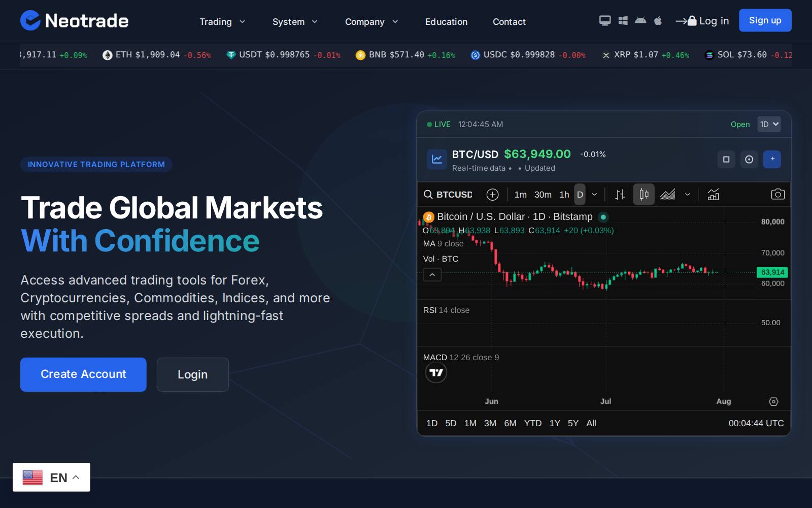The width and height of the screenshot is (812, 508).
Task: Click the Neotrade logo icon
Action: 30,20
